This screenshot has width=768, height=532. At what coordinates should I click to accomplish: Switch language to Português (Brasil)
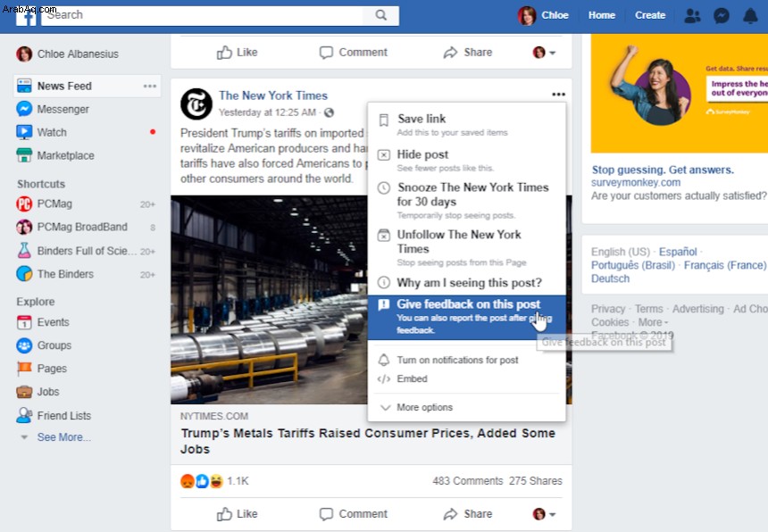[x=633, y=265]
